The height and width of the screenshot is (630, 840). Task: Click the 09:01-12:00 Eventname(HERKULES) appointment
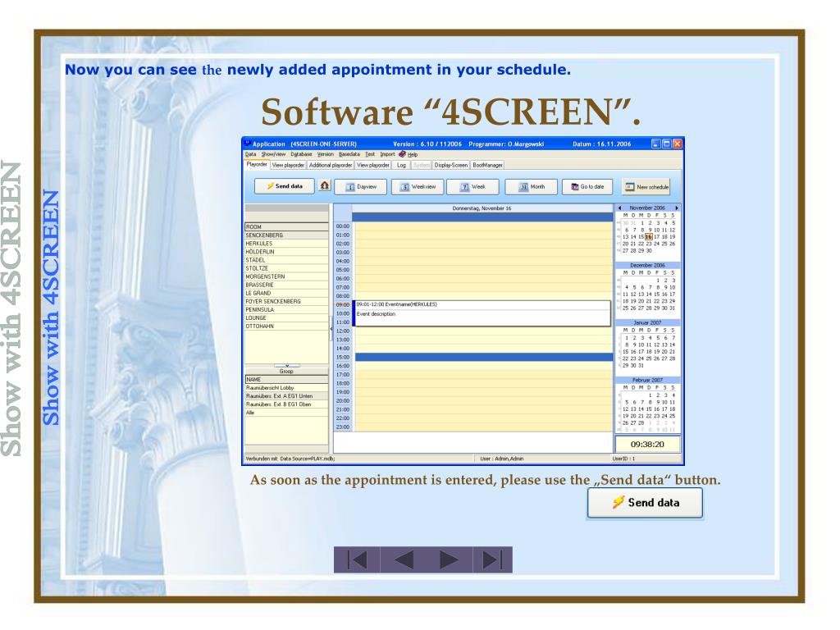click(482, 313)
